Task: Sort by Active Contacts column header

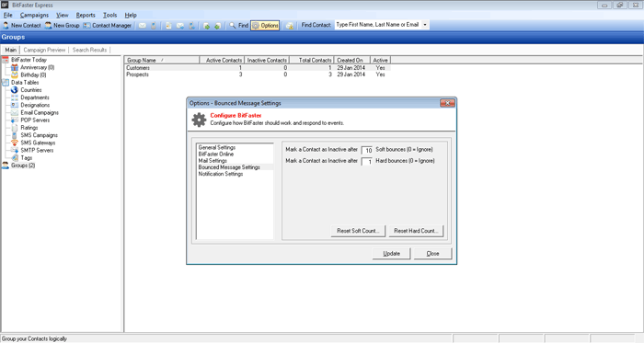Action: (222, 60)
